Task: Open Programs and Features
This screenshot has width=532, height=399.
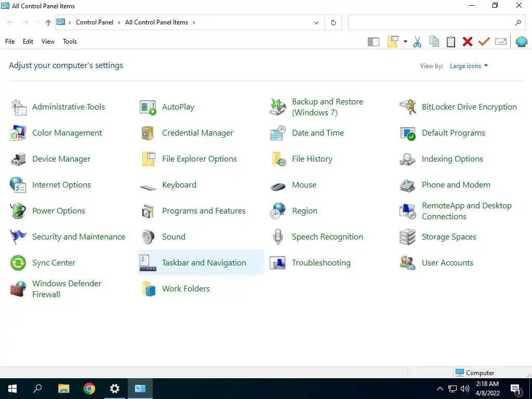Action: coord(193,211)
